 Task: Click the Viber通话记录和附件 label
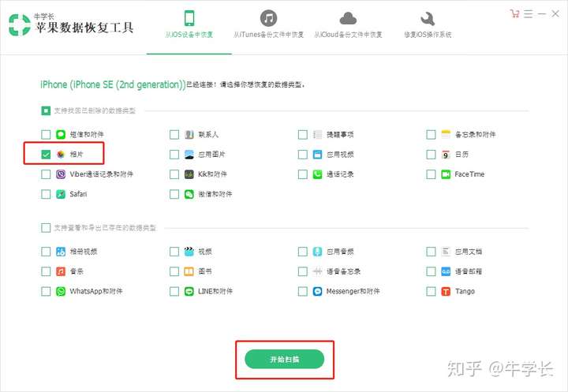[102, 174]
